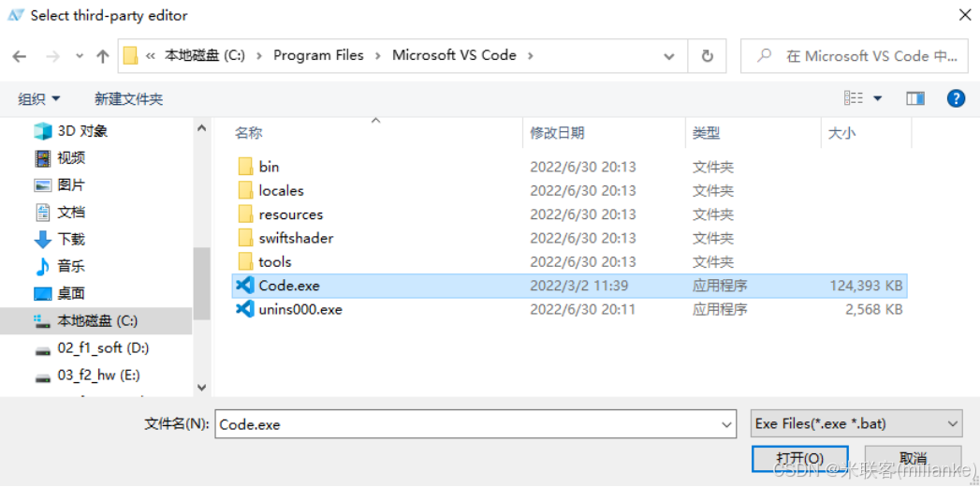Viewport: 980px width, 487px height.
Task: Select drive 03_f2_hw (E:)
Action: [x=99, y=376]
